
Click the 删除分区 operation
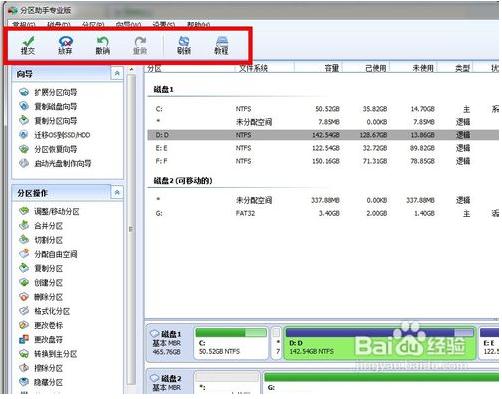tap(48, 297)
